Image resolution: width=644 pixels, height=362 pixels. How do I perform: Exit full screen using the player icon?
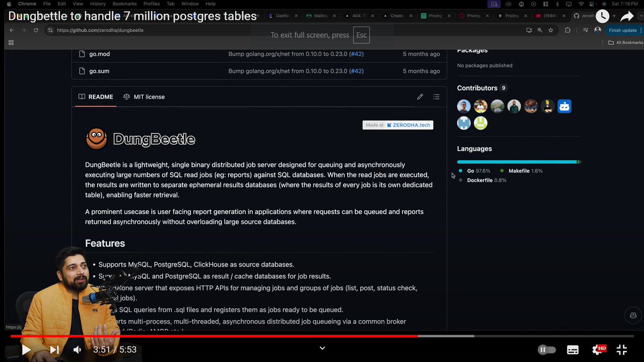coord(622,350)
